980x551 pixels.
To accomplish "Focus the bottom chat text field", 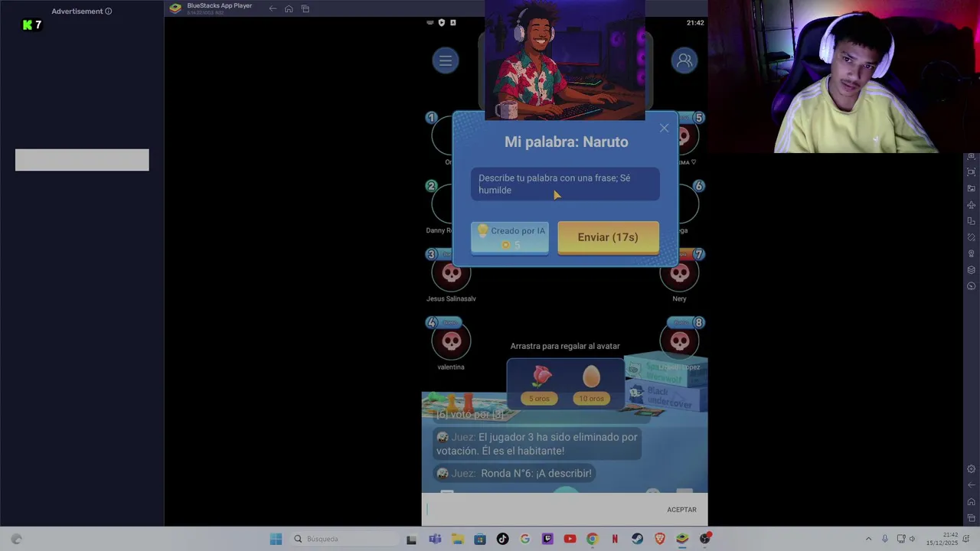I will point(541,510).
